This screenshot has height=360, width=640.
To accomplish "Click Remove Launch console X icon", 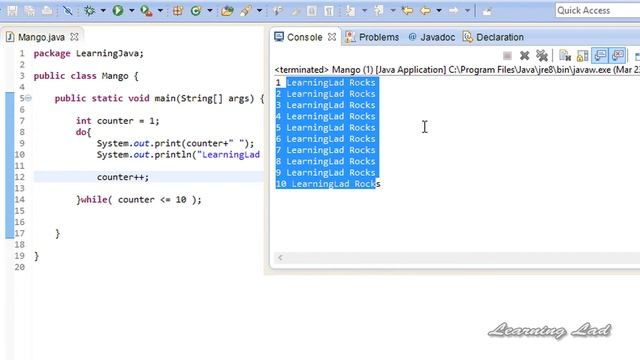I will 524,56.
